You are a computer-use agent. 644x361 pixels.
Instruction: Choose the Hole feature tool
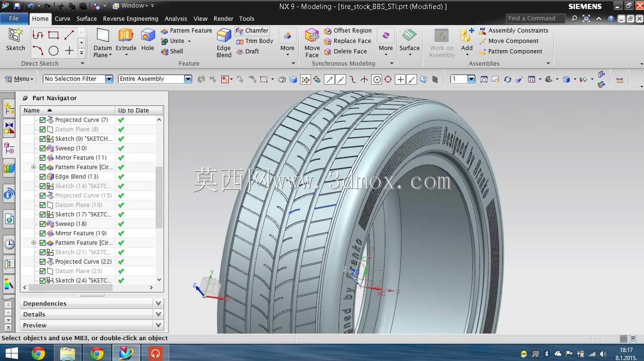(x=148, y=39)
